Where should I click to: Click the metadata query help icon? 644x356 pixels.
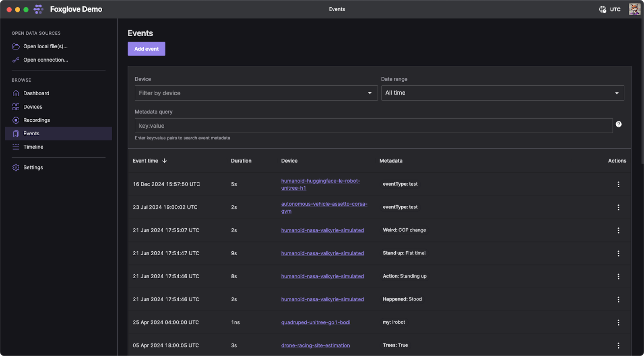coord(619,124)
